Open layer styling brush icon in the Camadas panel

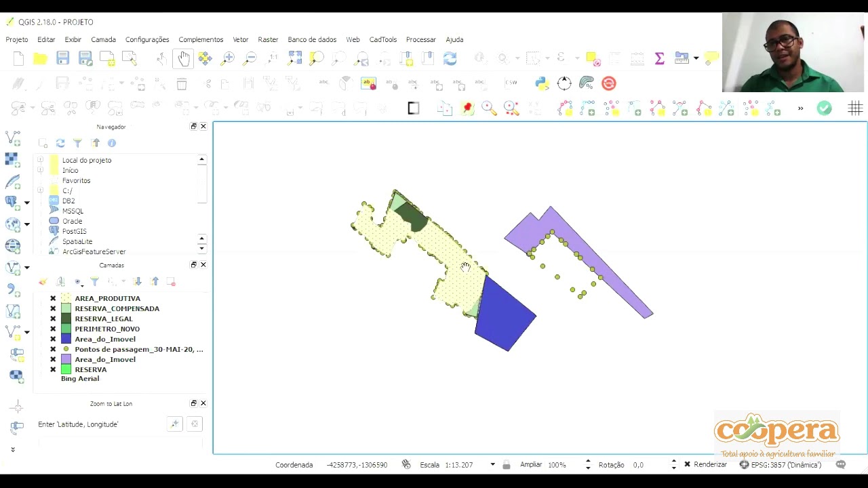[x=43, y=281]
